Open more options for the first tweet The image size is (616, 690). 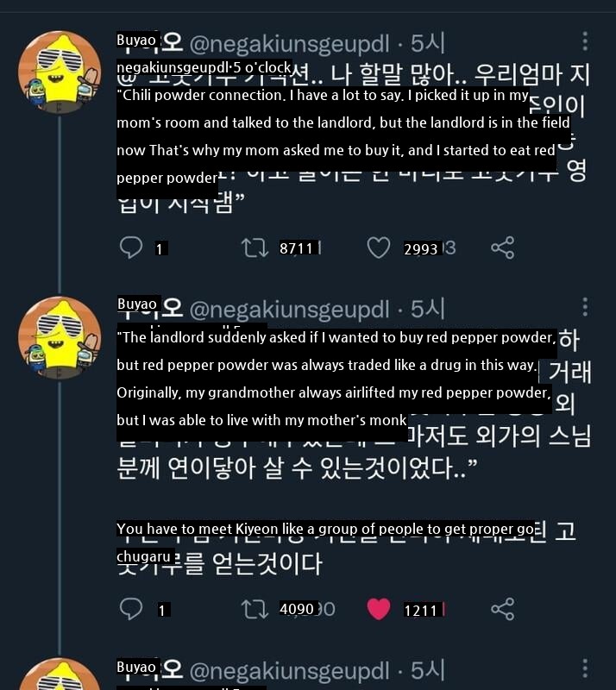pos(586,41)
